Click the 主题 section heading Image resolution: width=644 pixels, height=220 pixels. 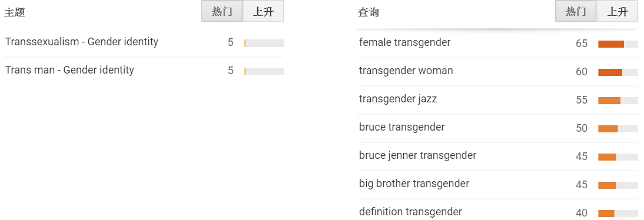[15, 12]
